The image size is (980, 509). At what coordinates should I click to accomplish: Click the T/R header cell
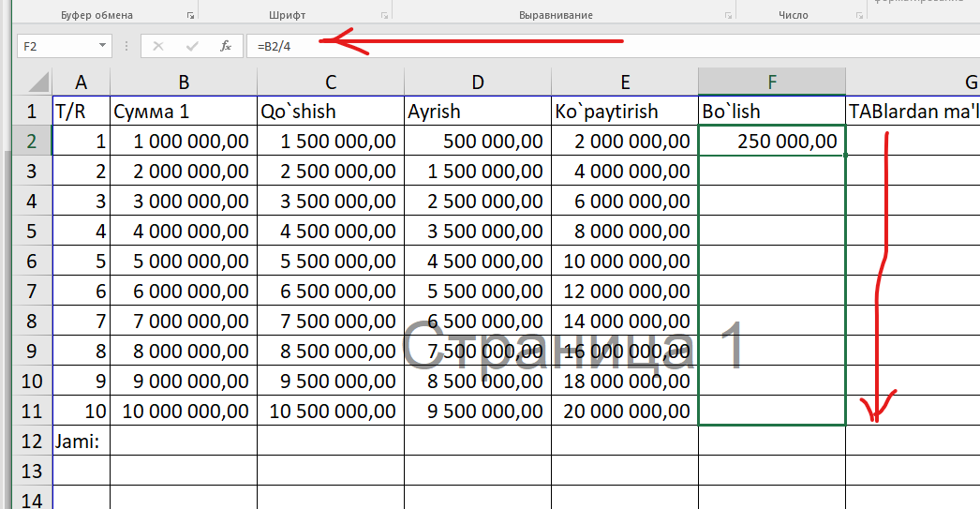[x=82, y=112]
